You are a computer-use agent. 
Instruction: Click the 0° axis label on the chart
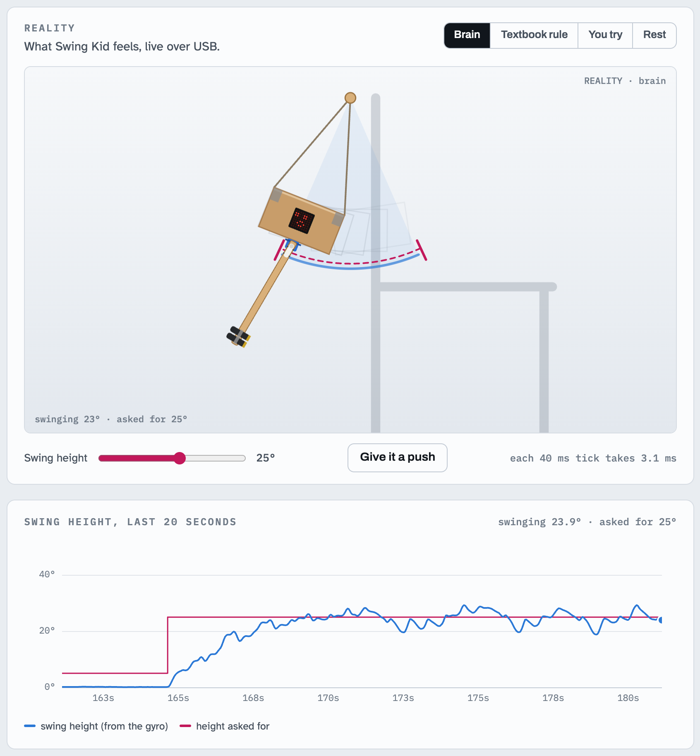click(50, 687)
